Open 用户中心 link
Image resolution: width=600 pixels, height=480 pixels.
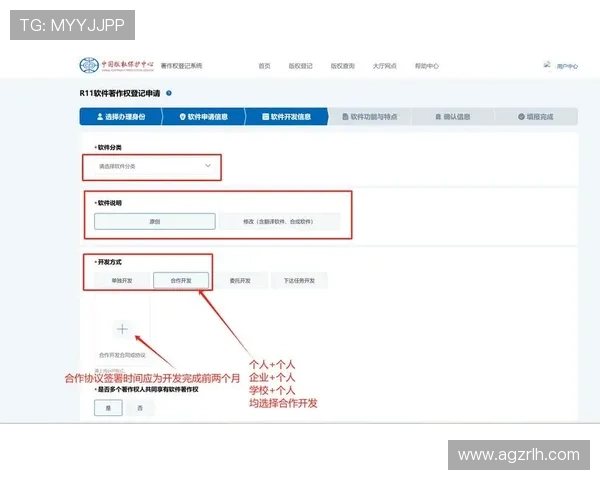point(567,66)
